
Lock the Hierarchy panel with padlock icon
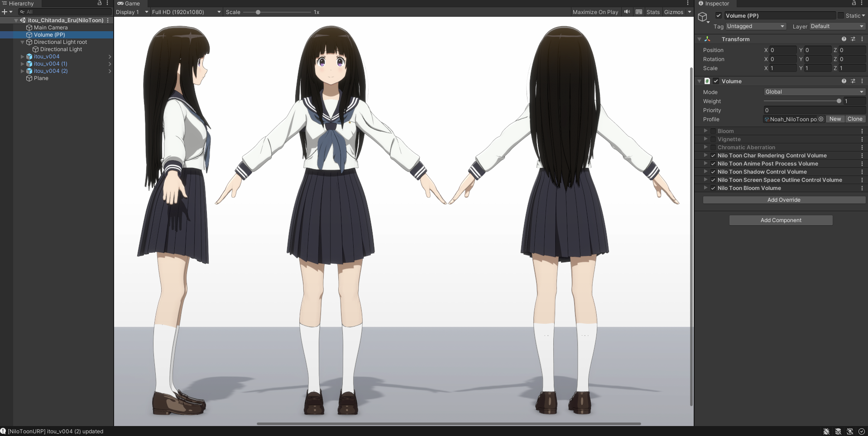(100, 3)
